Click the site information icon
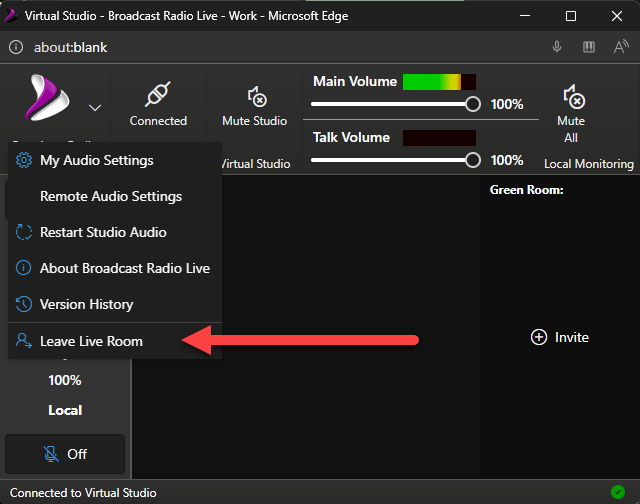This screenshot has width=640, height=504. (x=16, y=47)
